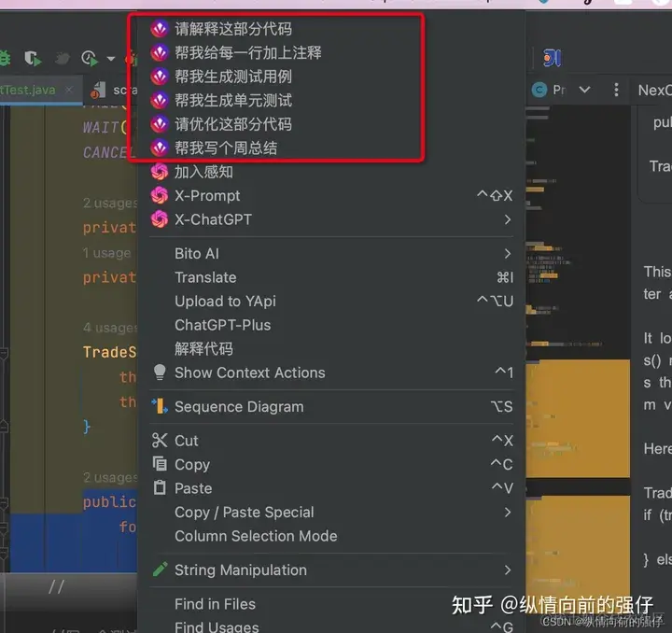Click the pink icon beside 加入感知
The height and width of the screenshot is (633, 672).
tap(160, 172)
